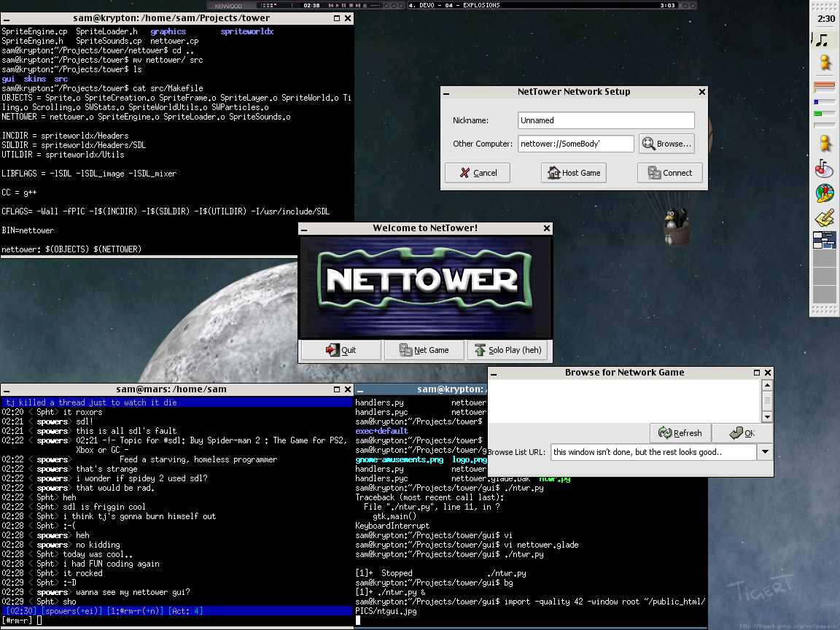Screen dimensions: 840x630
Task: Click the CD music player panel icon
Action: (823, 169)
